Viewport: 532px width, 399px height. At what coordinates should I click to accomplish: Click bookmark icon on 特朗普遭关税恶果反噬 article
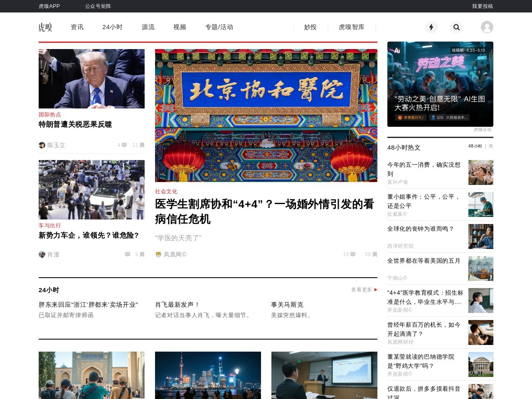pyautogui.click(x=142, y=145)
